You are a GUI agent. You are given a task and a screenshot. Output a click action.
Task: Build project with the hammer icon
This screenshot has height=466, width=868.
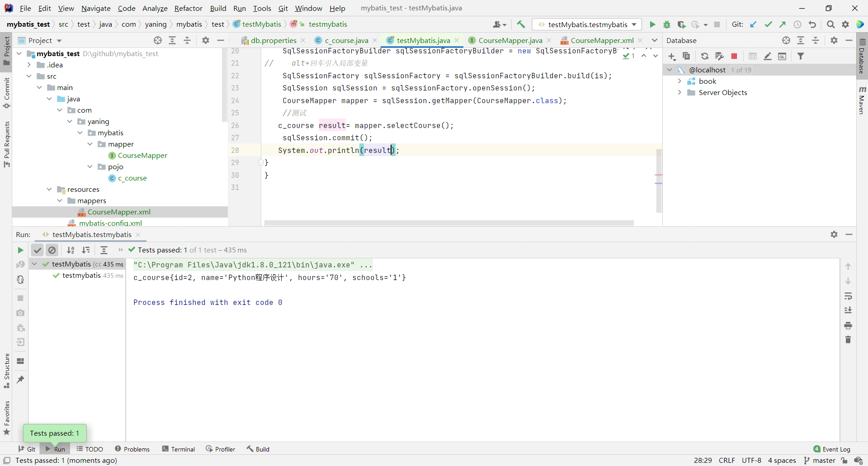pyautogui.click(x=521, y=24)
